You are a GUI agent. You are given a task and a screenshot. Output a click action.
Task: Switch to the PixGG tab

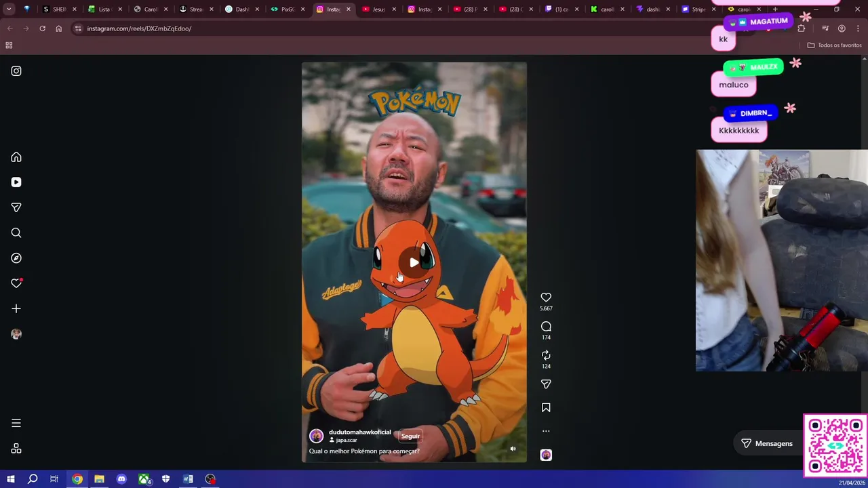click(288, 9)
